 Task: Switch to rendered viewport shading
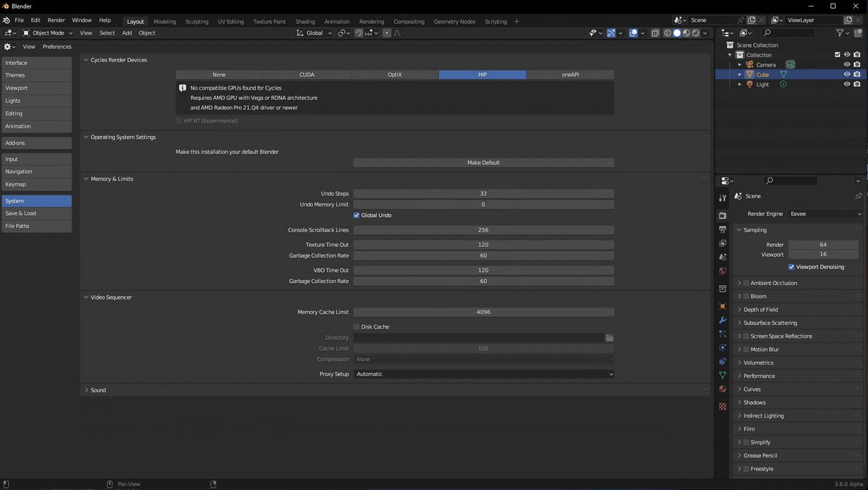coord(696,33)
